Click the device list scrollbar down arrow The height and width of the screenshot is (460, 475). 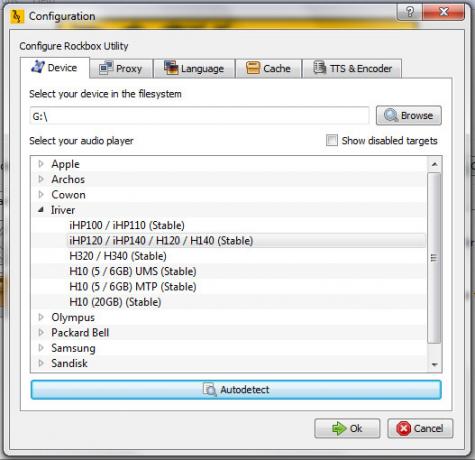point(434,364)
